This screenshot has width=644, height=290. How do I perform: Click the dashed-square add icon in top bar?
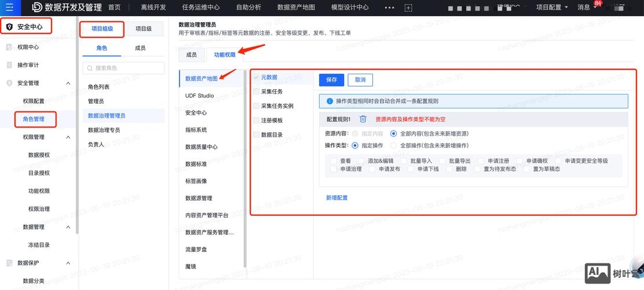(408, 8)
